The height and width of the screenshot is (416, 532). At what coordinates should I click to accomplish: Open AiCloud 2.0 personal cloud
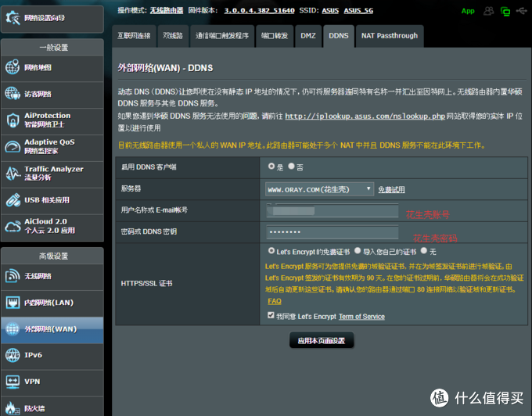click(x=52, y=226)
